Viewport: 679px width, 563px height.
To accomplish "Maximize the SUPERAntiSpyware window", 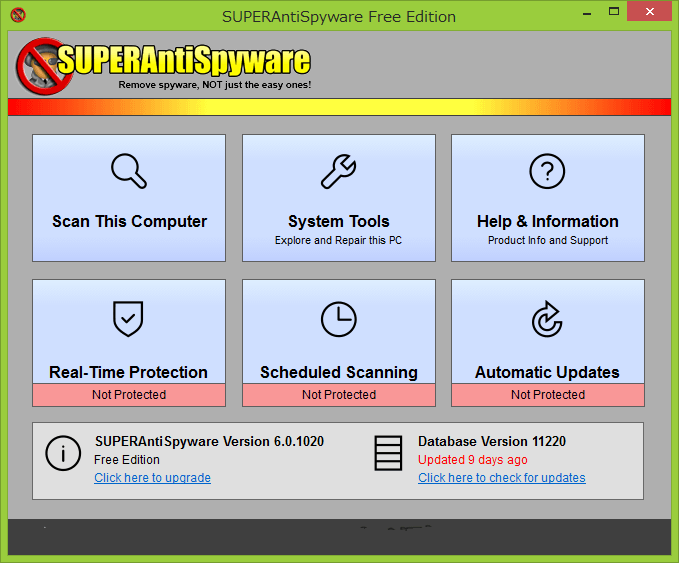I will tap(614, 12).
